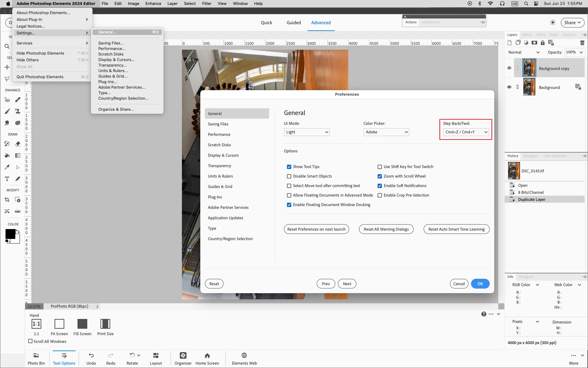Screen dimensions: 588x368
Task: Select the Clone Stamp tool
Action: pyautogui.click(x=18, y=111)
